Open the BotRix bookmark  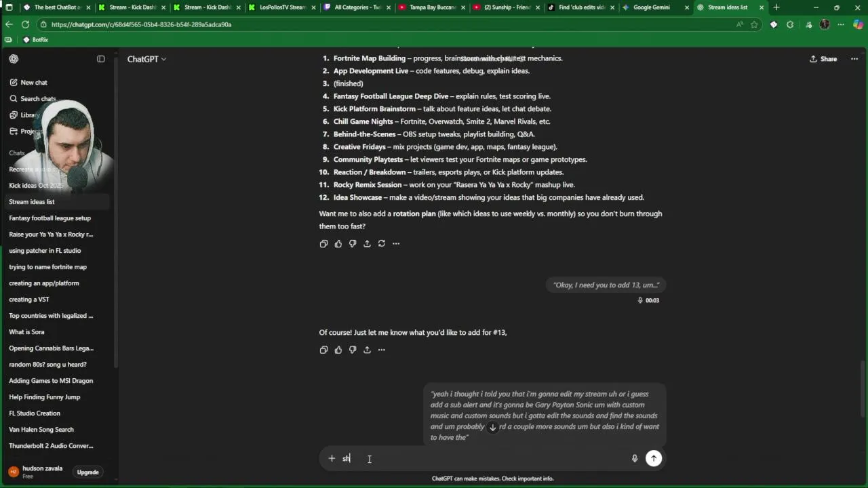[35, 40]
